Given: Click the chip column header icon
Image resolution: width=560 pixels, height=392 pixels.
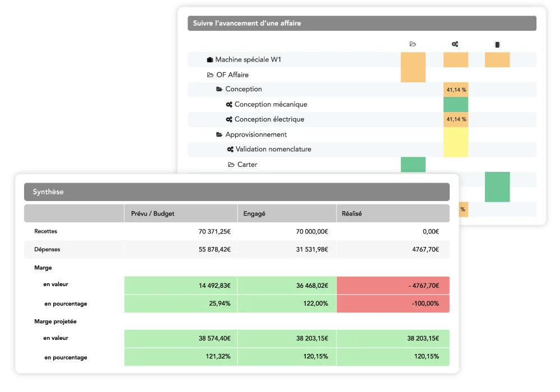Looking at the screenshot, I should (x=497, y=44).
